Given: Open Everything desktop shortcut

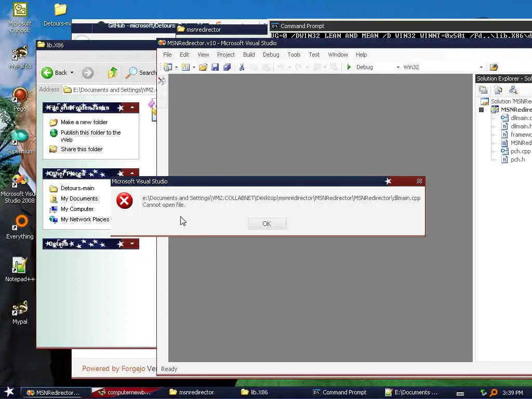Looking at the screenshot, I should coord(20,227).
